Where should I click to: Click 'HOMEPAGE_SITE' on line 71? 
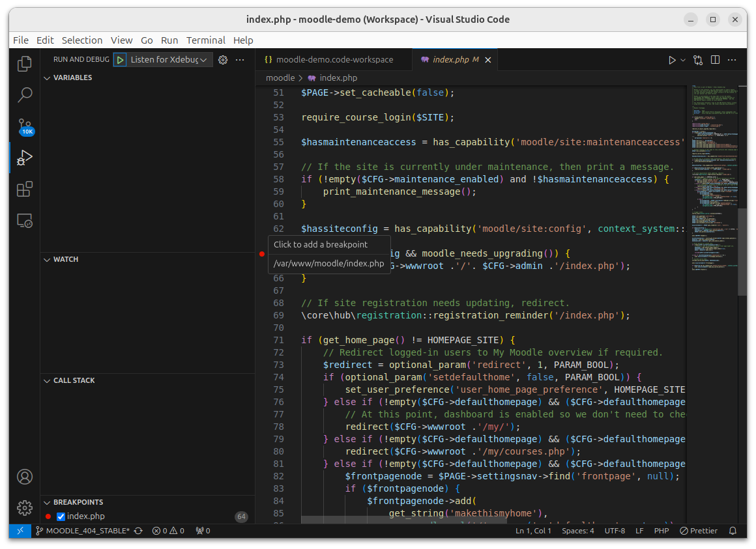point(462,340)
